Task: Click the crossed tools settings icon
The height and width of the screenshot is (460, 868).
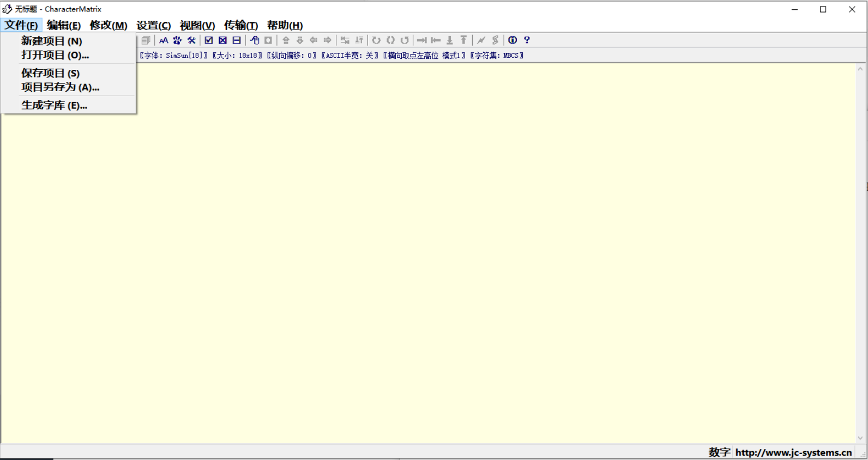Action: point(191,40)
